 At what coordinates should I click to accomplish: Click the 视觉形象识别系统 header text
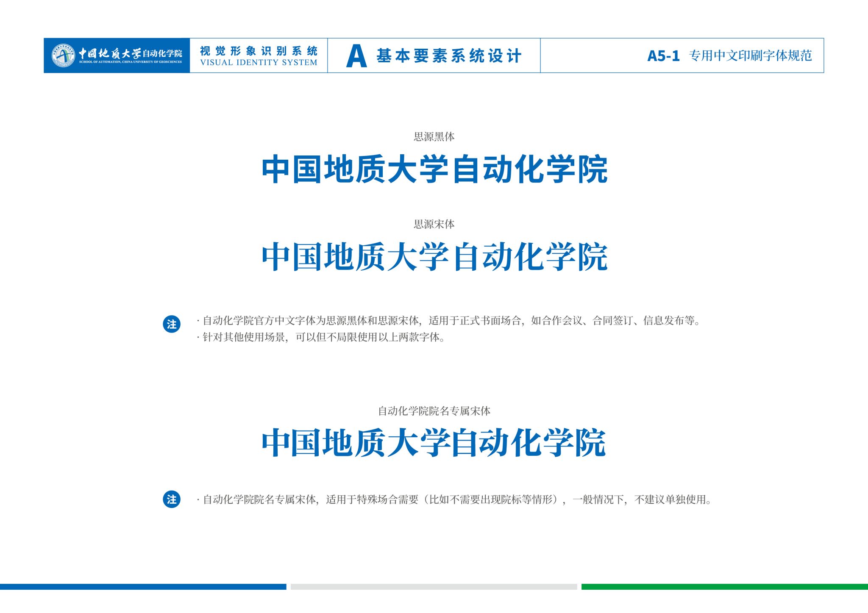coord(259,51)
